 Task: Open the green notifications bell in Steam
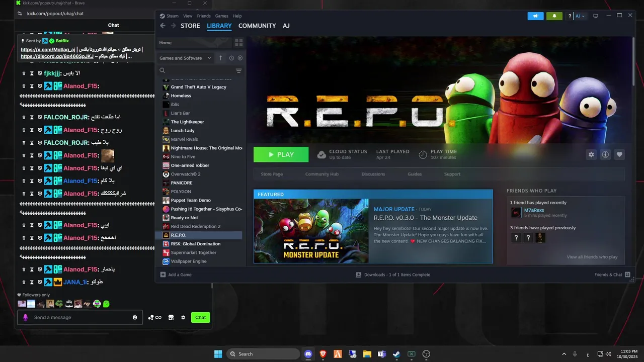tap(554, 16)
